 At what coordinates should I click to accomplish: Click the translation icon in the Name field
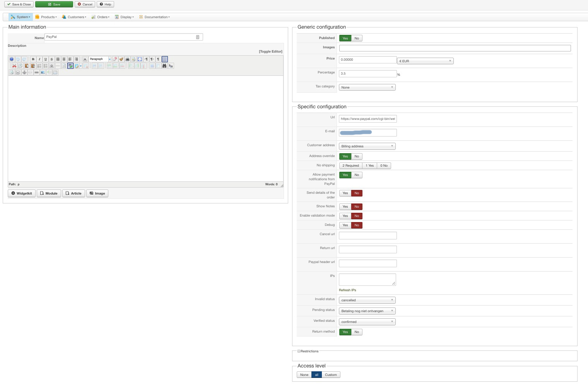point(198,37)
